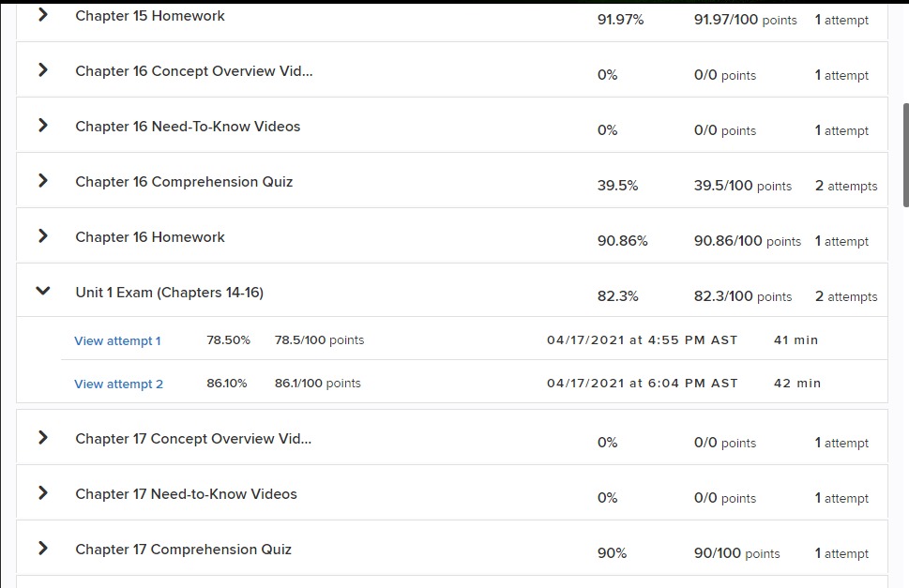Open View attempt 1 link
Image resolution: width=909 pixels, height=588 pixels.
click(x=117, y=341)
